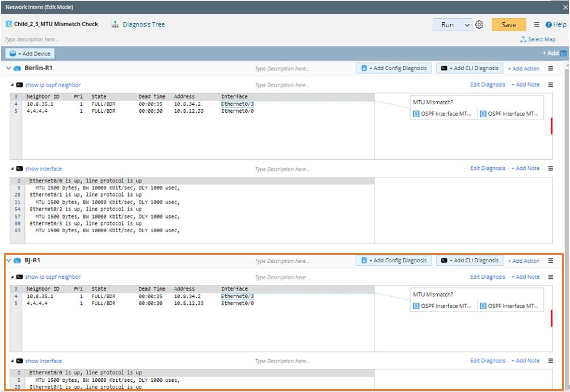This screenshot has width=570, height=392.
Task: Click BJ-R1 description field
Action: pyautogui.click(x=282, y=261)
